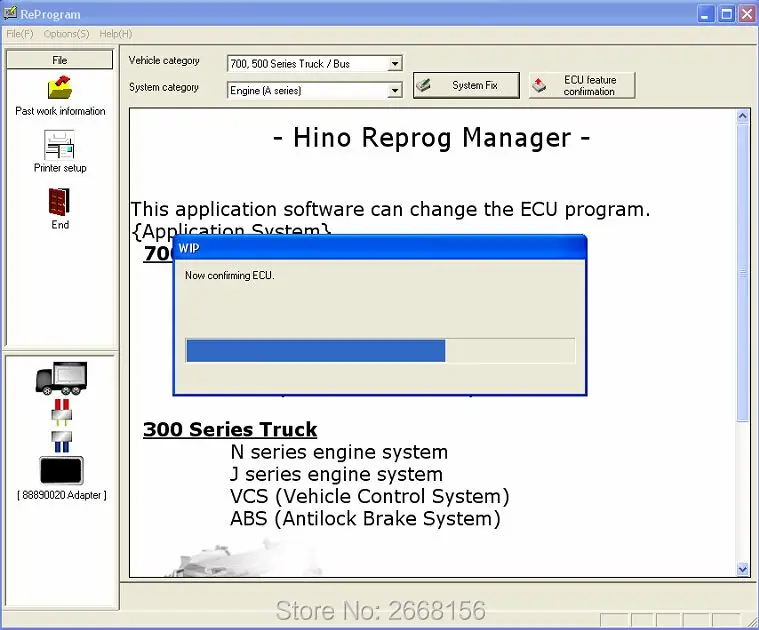This screenshot has height=630, width=759.
Task: Open the Help(H) menu
Action: [x=116, y=34]
